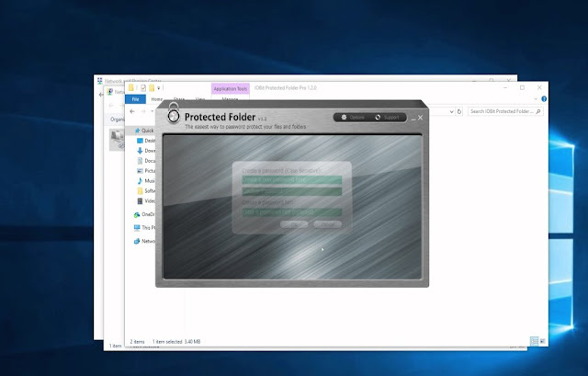Refresh the File Explorer address bar
This screenshot has width=588, height=376.
pos(459,111)
